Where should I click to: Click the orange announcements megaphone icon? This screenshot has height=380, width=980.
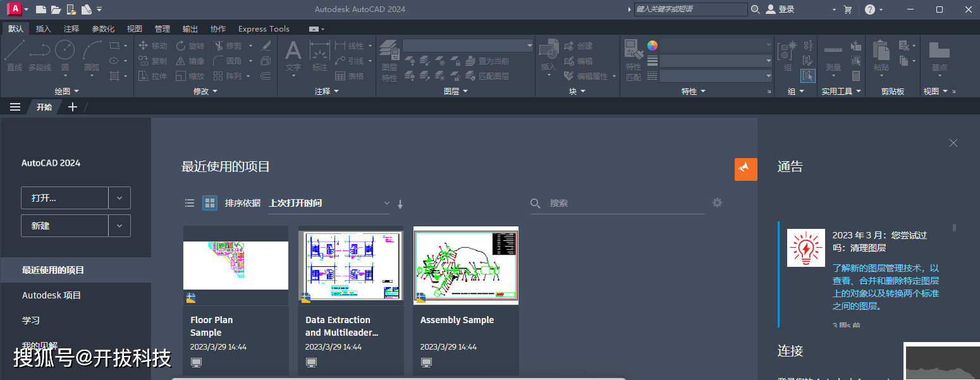746,169
